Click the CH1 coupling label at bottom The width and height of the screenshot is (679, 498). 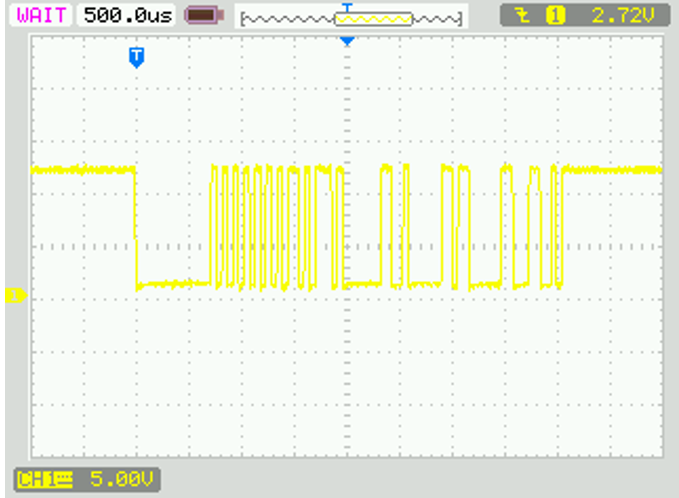45,480
